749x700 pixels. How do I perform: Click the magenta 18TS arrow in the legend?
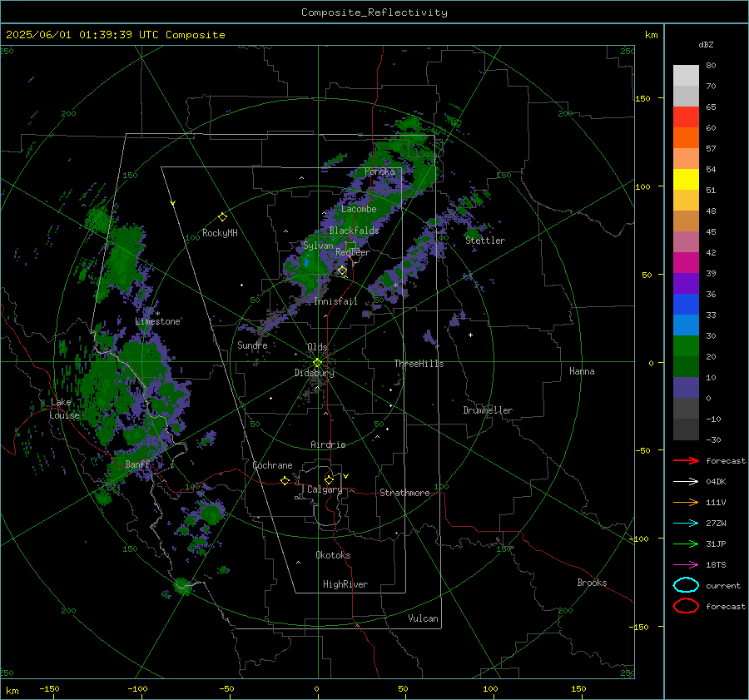(686, 564)
